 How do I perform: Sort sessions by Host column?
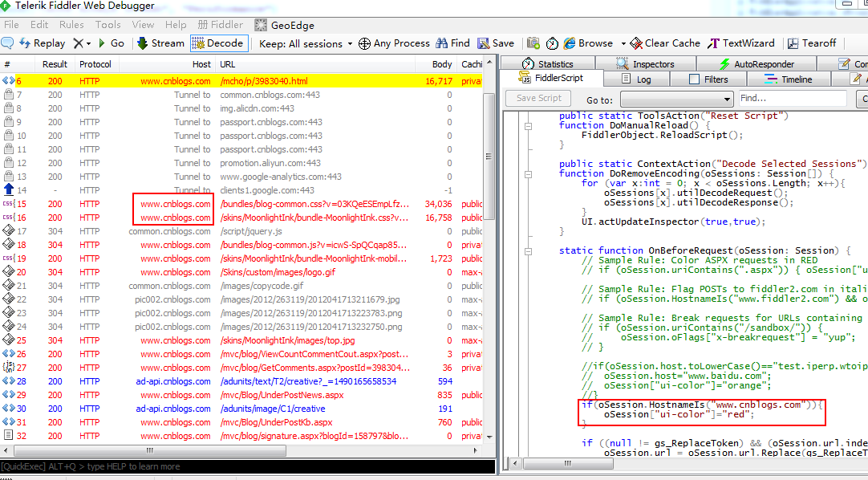tap(166, 64)
